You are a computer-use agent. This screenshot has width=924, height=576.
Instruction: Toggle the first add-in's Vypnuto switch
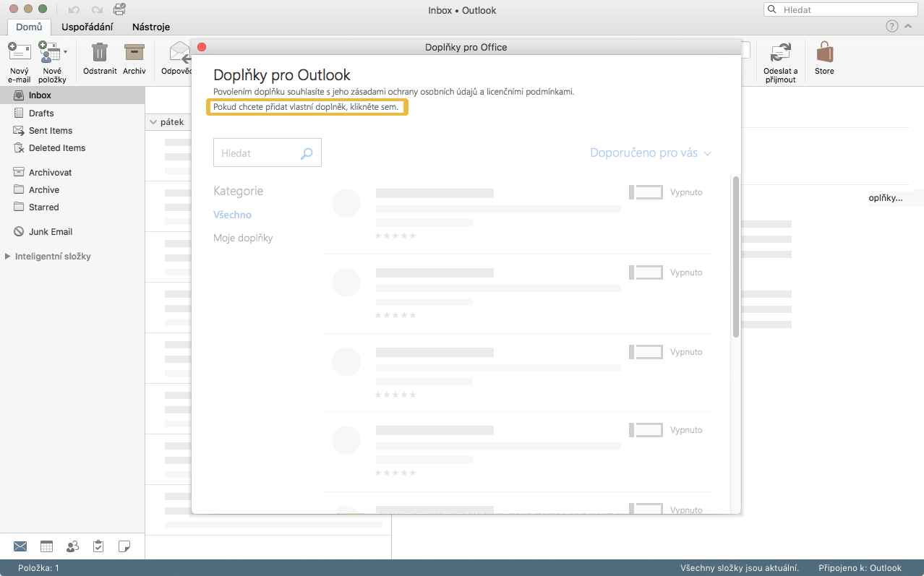click(x=646, y=192)
